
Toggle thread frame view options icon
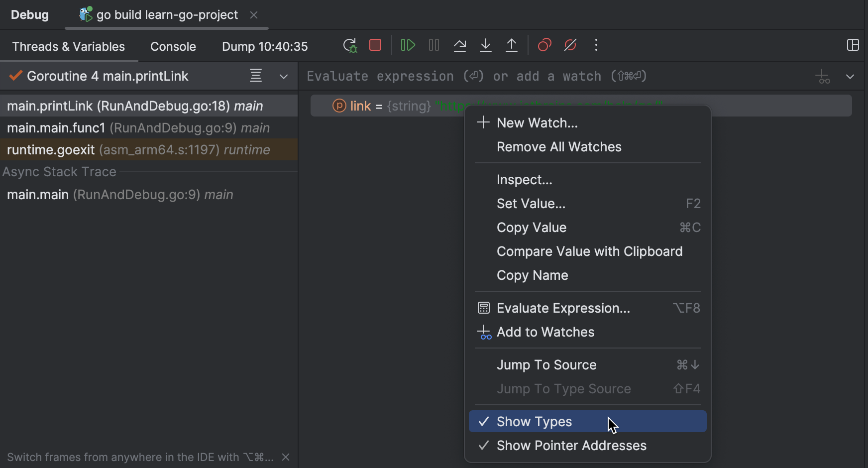coord(256,76)
